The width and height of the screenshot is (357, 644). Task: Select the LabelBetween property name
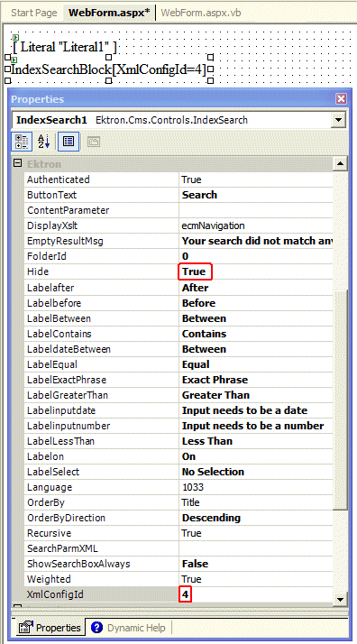coord(59,318)
